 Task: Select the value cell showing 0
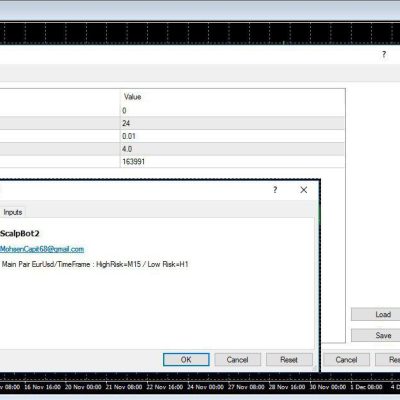(x=232, y=110)
